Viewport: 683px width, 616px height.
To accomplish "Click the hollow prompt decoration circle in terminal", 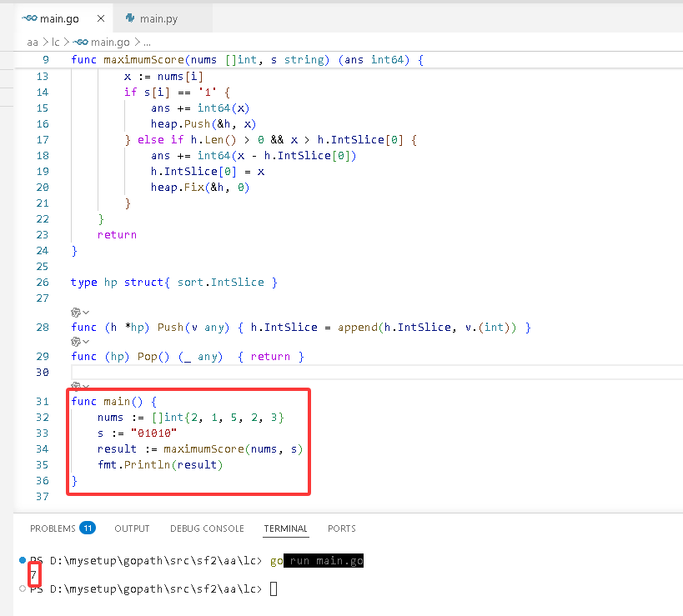I will [x=23, y=588].
